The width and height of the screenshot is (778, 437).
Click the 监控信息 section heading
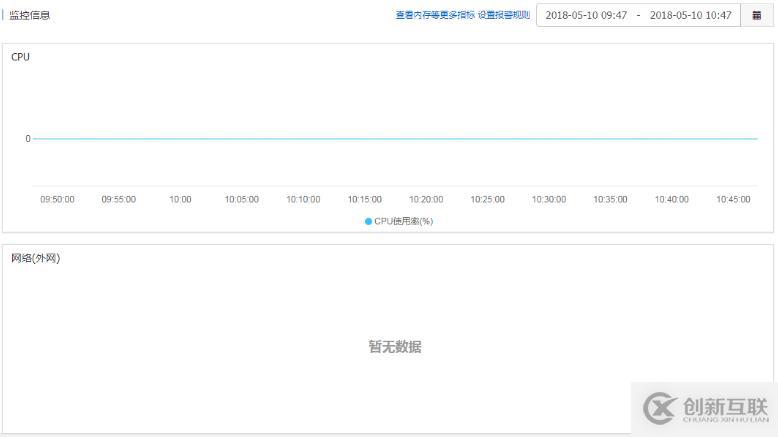(30, 16)
